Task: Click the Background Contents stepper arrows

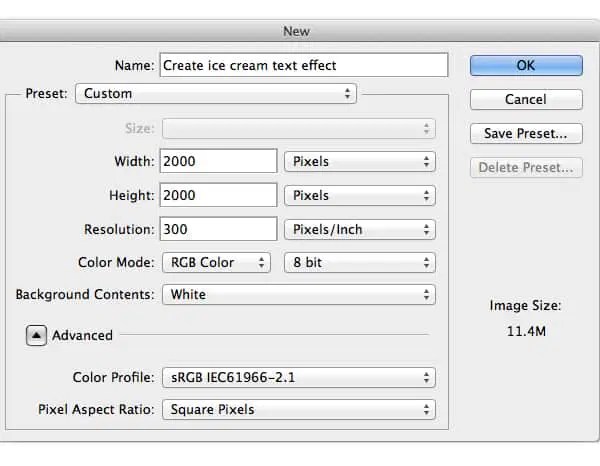Action: [427, 295]
